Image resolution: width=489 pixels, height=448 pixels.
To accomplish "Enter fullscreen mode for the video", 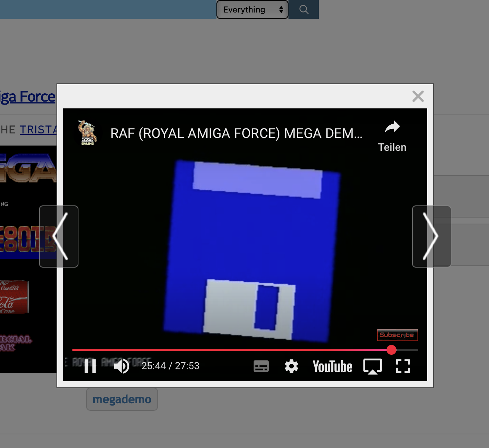I will 403,366.
